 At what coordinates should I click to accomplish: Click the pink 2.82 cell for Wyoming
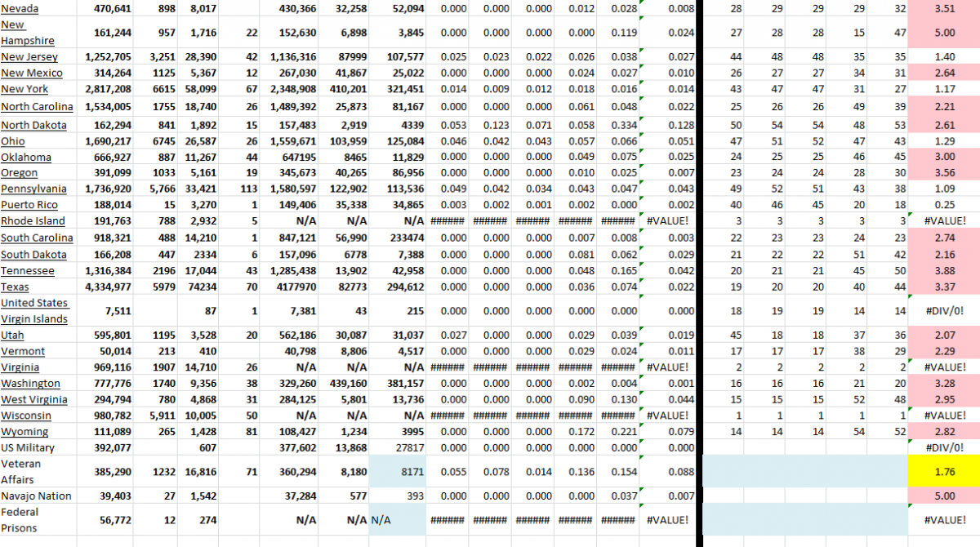[x=944, y=432]
